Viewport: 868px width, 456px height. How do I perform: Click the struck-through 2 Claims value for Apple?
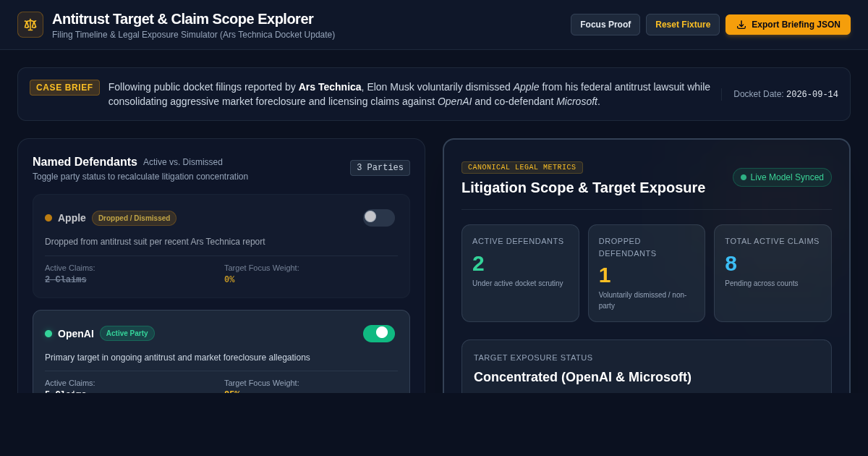tap(66, 280)
